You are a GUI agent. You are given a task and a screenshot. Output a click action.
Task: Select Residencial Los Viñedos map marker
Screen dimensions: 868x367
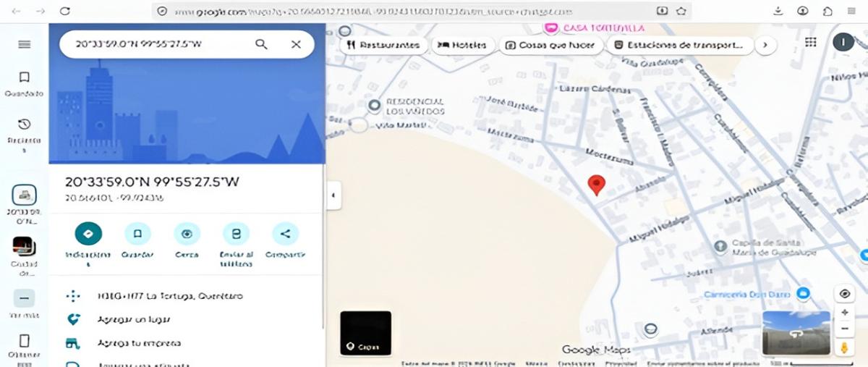(x=374, y=106)
